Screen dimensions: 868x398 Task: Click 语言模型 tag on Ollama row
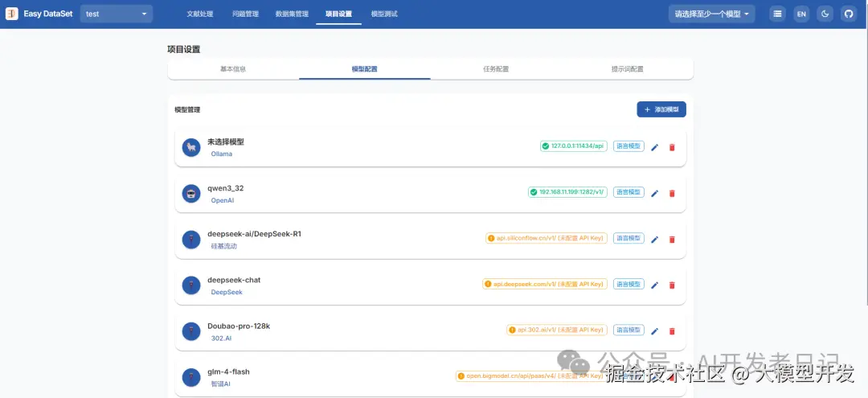pos(628,146)
